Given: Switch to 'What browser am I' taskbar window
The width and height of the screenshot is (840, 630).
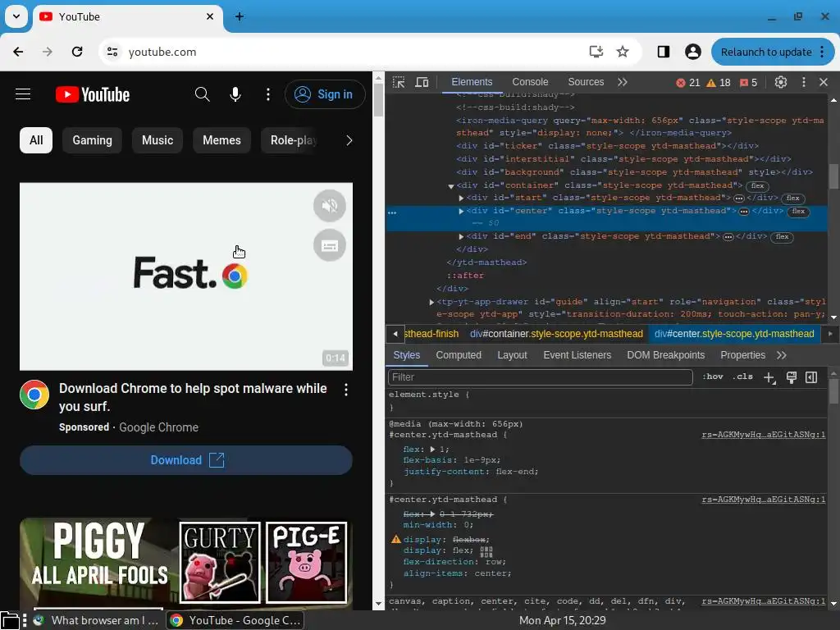Looking at the screenshot, I should click(x=97, y=620).
